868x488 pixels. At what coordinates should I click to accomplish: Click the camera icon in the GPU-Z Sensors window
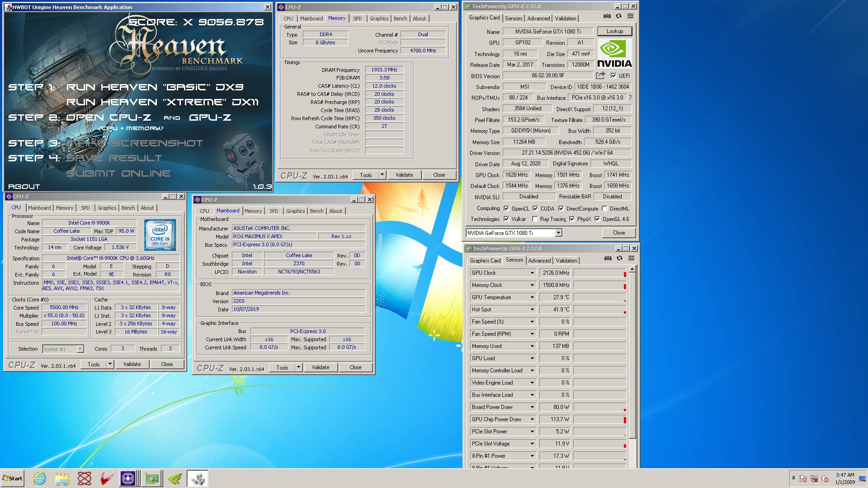(x=608, y=258)
